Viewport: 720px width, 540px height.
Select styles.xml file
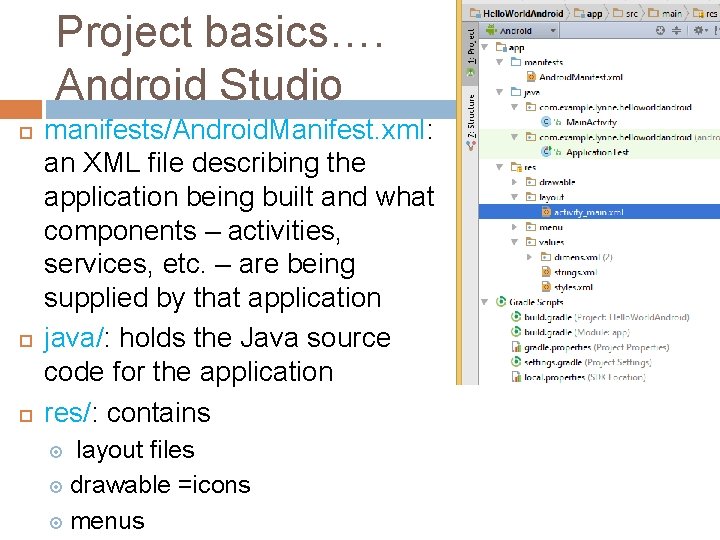pos(574,287)
